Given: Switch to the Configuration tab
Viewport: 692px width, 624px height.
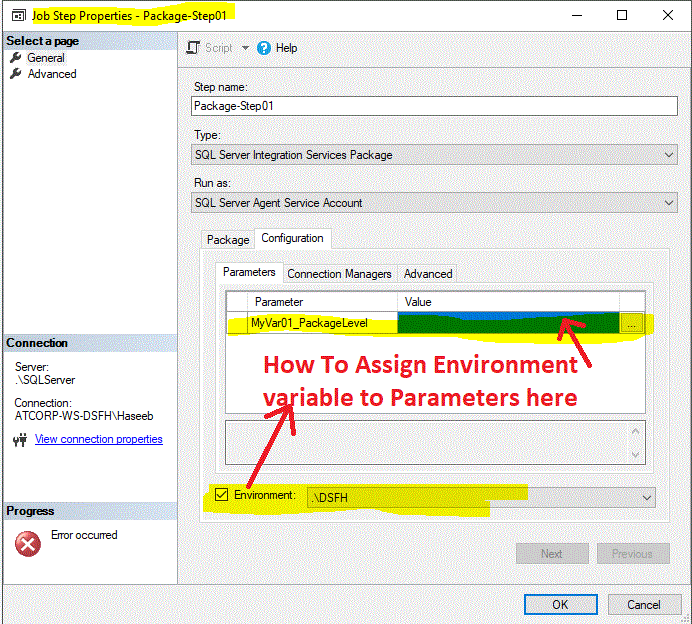Looking at the screenshot, I should [x=292, y=238].
